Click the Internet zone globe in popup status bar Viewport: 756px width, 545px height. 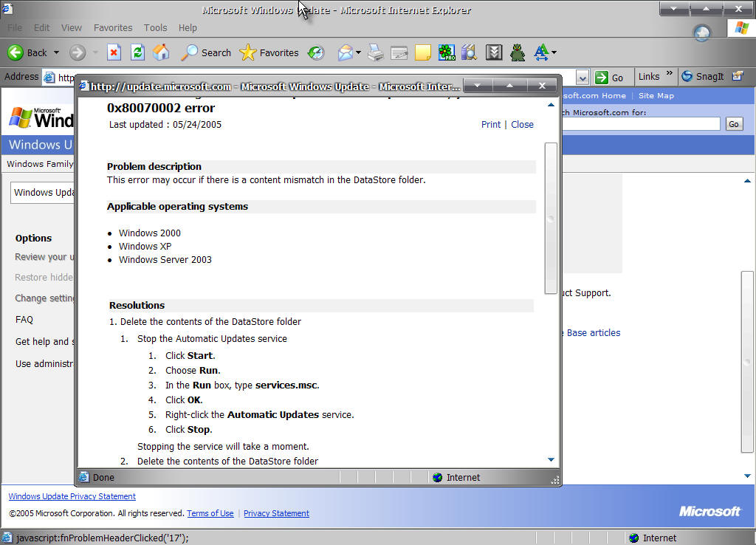(437, 478)
